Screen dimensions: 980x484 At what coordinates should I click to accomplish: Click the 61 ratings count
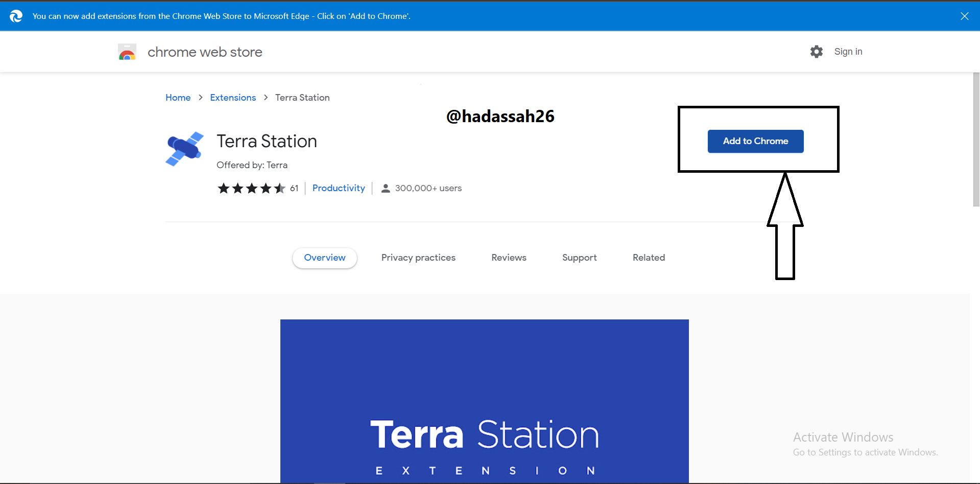tap(294, 188)
